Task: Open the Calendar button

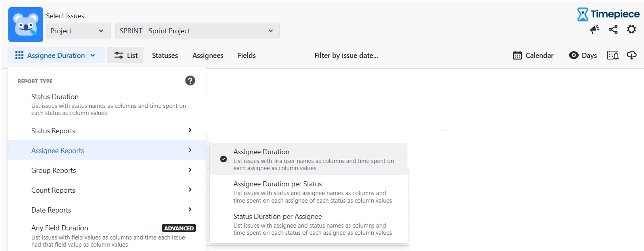Action: [533, 55]
